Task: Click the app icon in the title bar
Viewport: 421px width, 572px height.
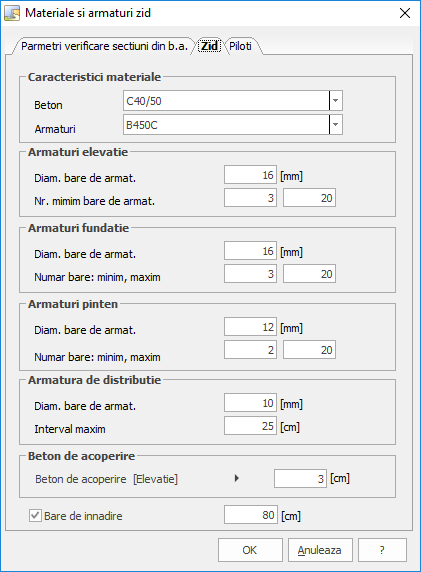Action: pos(12,13)
